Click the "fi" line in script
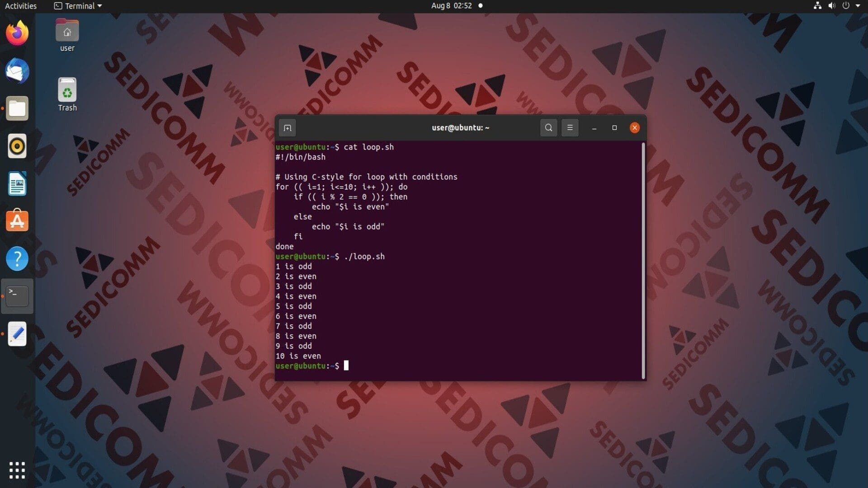868x488 pixels. 298,237
